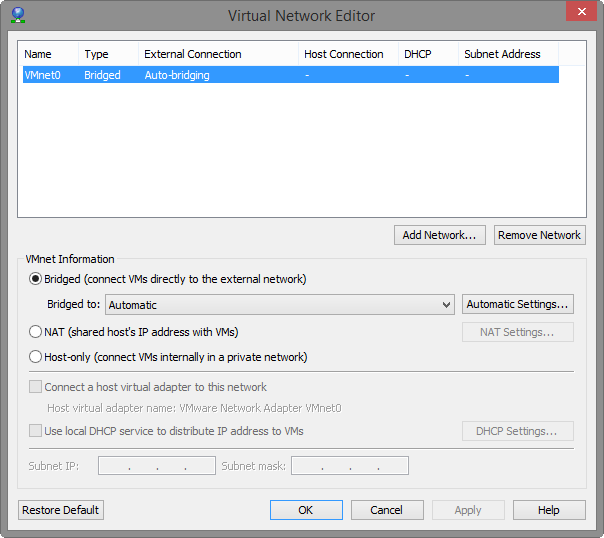Open Help for the editor

click(549, 510)
